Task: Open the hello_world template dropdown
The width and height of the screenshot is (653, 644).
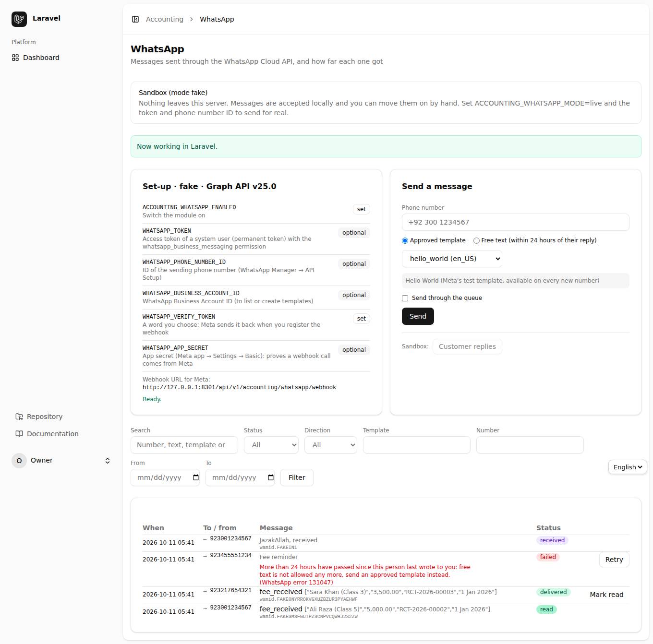Action: click(x=452, y=259)
